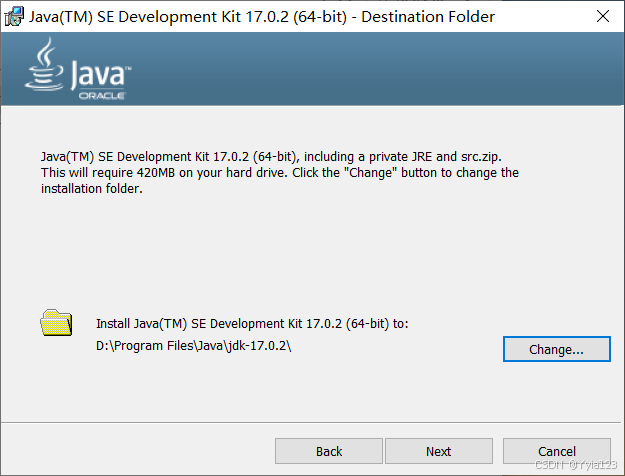Click the Java Oracle logo in banner
This screenshot has width=625, height=476.
tap(78, 69)
